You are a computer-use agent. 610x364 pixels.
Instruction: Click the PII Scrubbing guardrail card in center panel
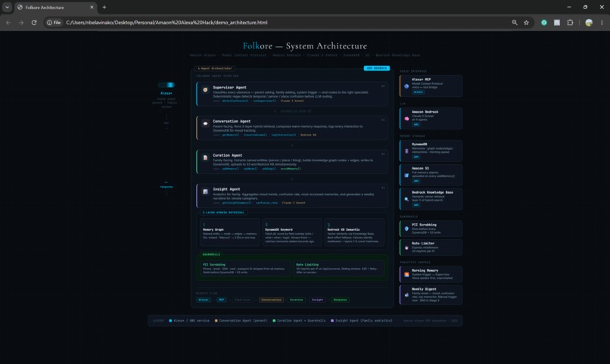pyautogui.click(x=245, y=269)
